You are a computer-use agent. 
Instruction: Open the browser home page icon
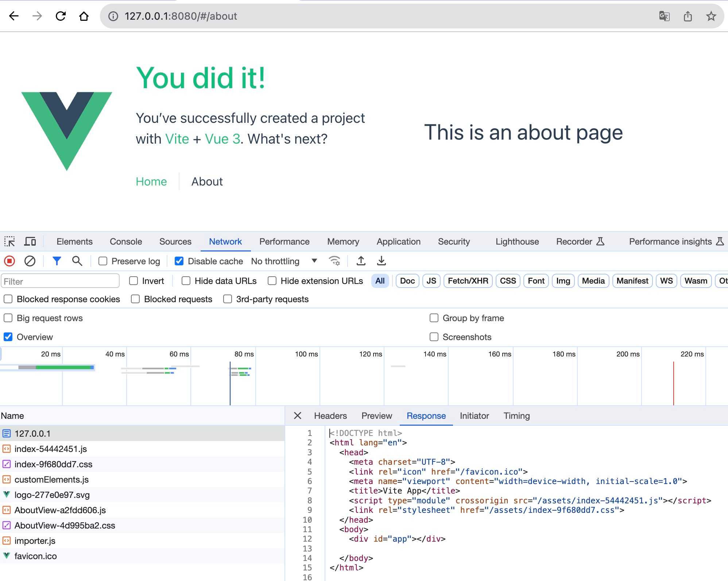pos(84,16)
